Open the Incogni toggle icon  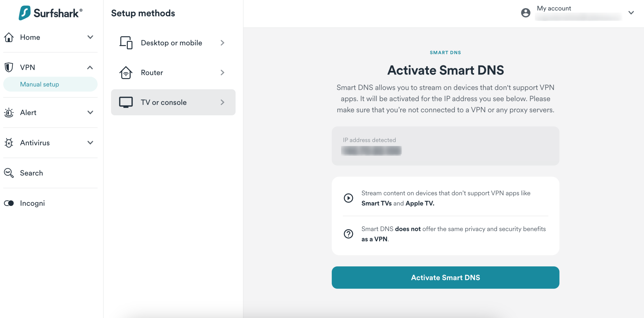point(9,203)
